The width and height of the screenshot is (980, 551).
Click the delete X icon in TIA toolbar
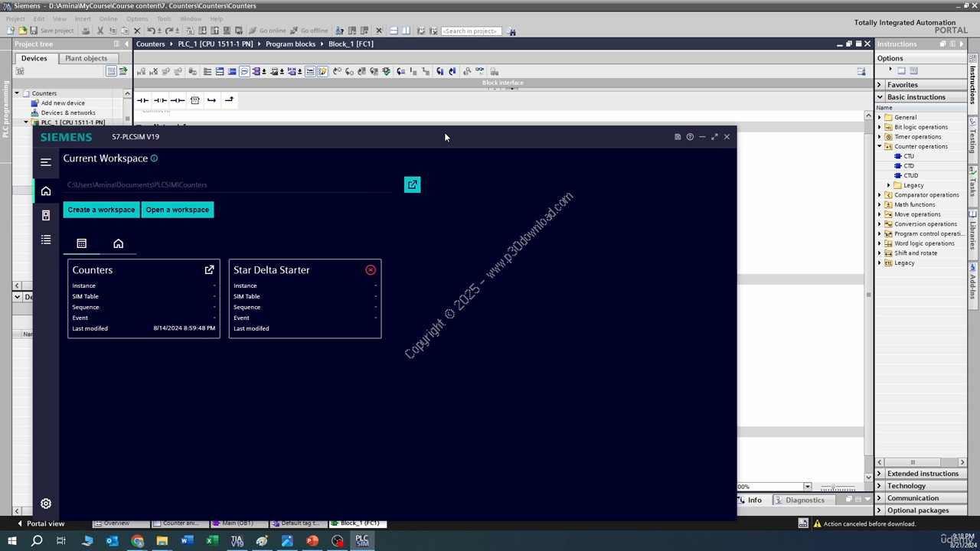point(137,31)
